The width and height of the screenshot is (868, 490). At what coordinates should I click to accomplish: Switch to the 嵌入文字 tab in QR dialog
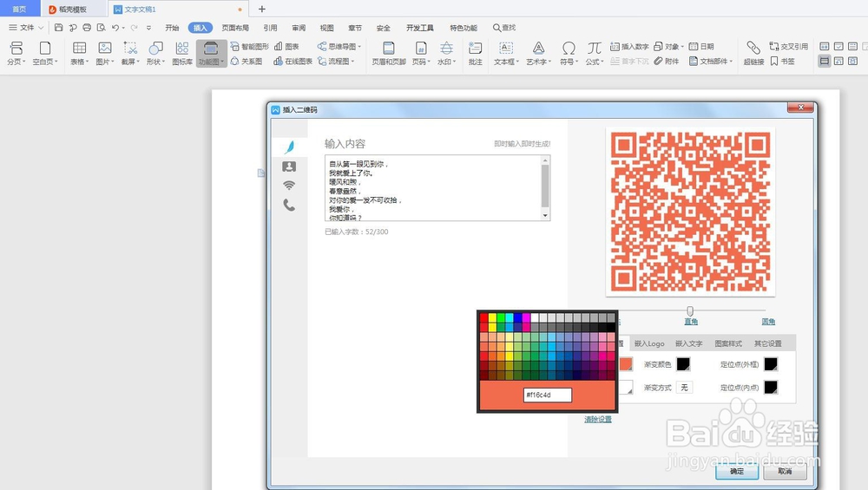pyautogui.click(x=688, y=343)
